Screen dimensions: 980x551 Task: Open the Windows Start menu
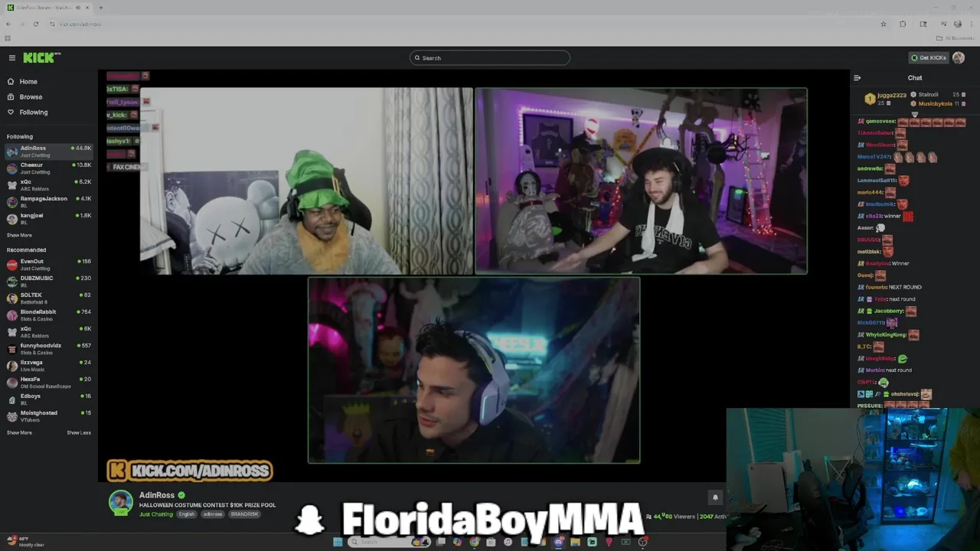click(338, 542)
